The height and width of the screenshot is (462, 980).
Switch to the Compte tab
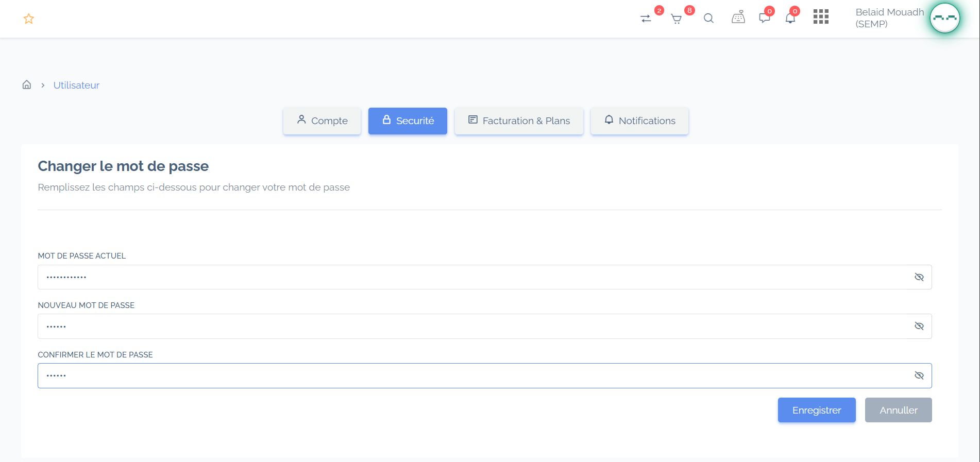click(322, 121)
